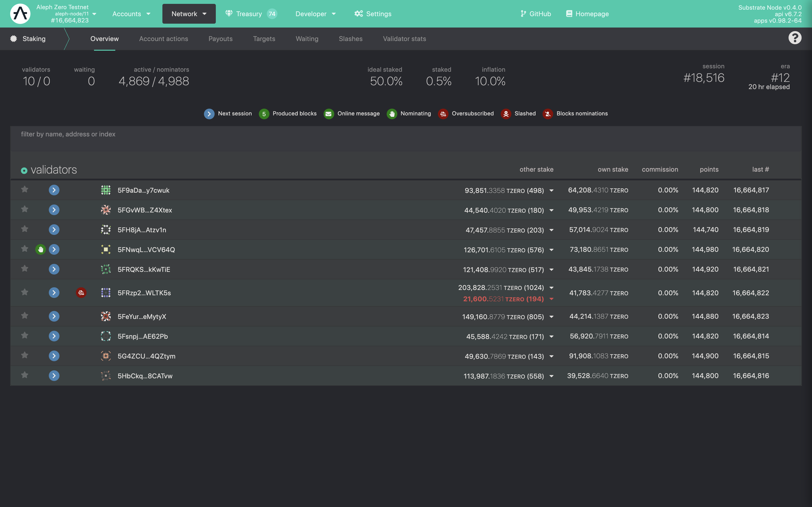The image size is (812, 507).
Task: Toggle the star favorite for 5FGvWB...Z4Xtex
Action: (24, 209)
